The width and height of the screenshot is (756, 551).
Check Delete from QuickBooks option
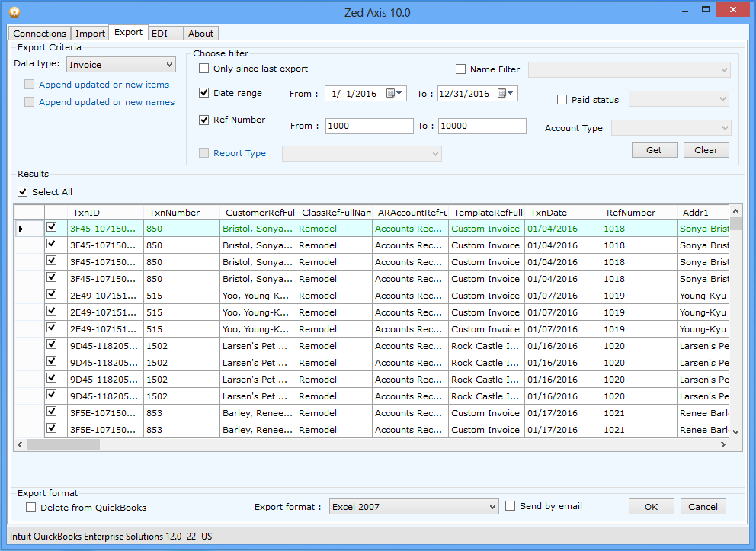(30, 507)
